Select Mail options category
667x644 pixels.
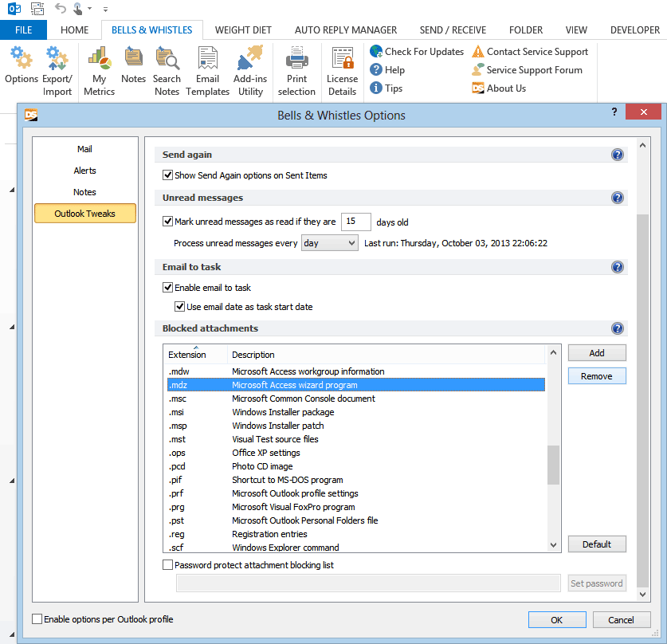[x=84, y=149]
